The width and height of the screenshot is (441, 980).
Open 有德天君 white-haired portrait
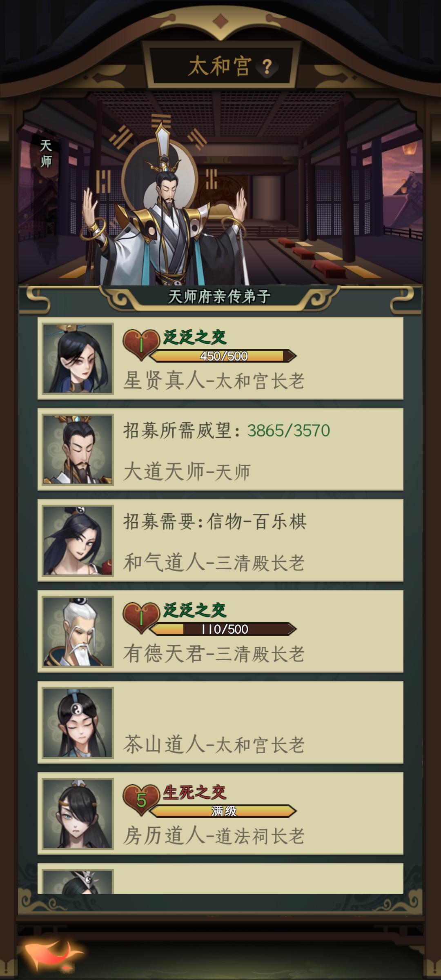pyautogui.click(x=78, y=632)
